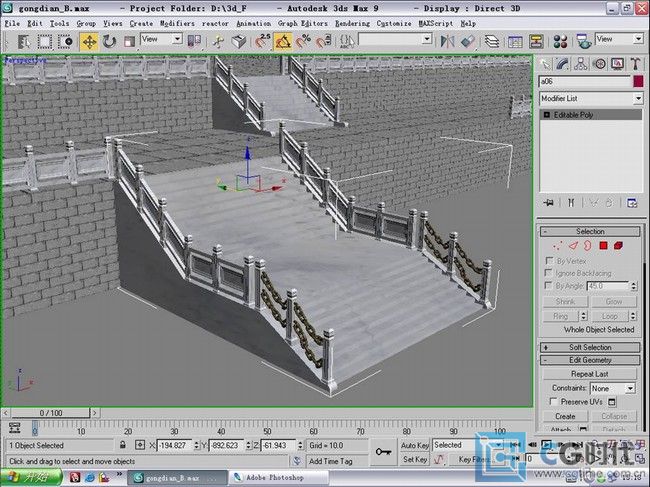
Task: Switch to the Modify command panel
Action: [x=563, y=64]
